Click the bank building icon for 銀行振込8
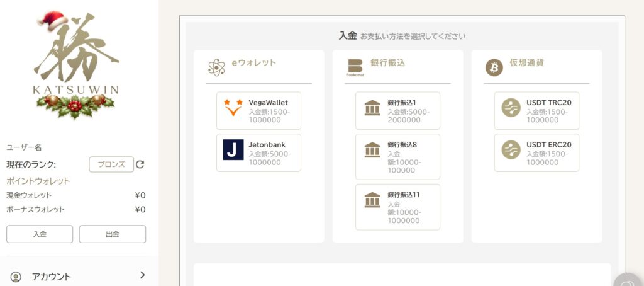The width and height of the screenshot is (644, 286). point(372,149)
